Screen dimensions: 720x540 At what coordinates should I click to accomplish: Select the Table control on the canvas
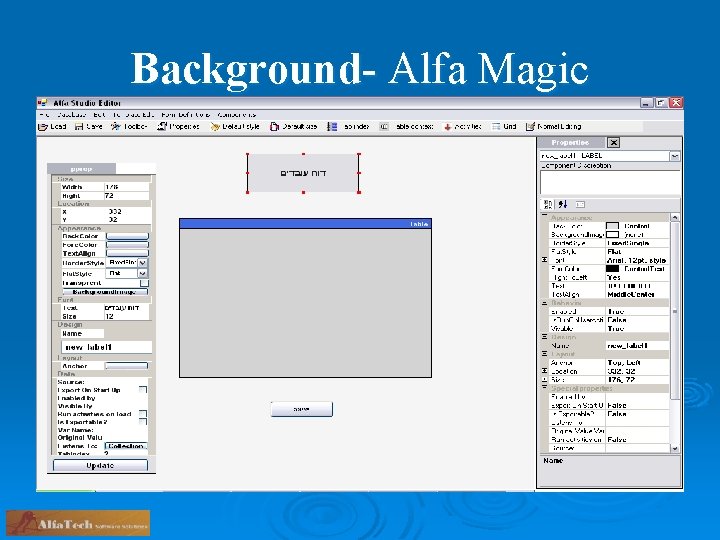pyautogui.click(x=305, y=298)
